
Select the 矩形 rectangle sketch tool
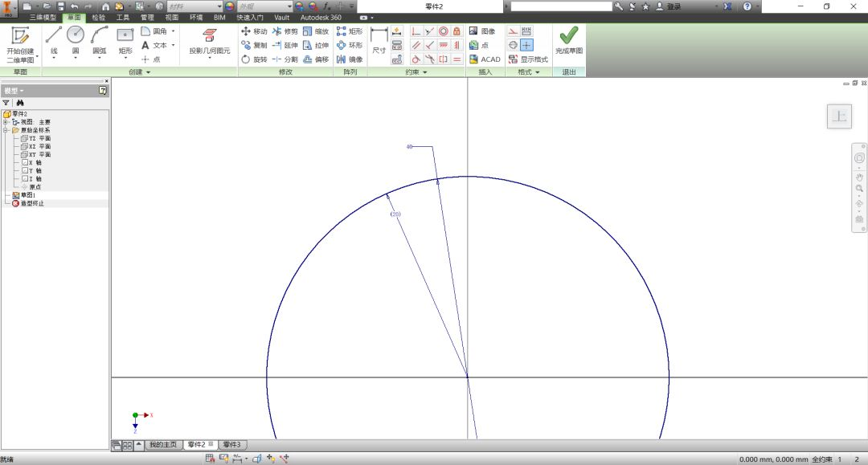(x=125, y=42)
